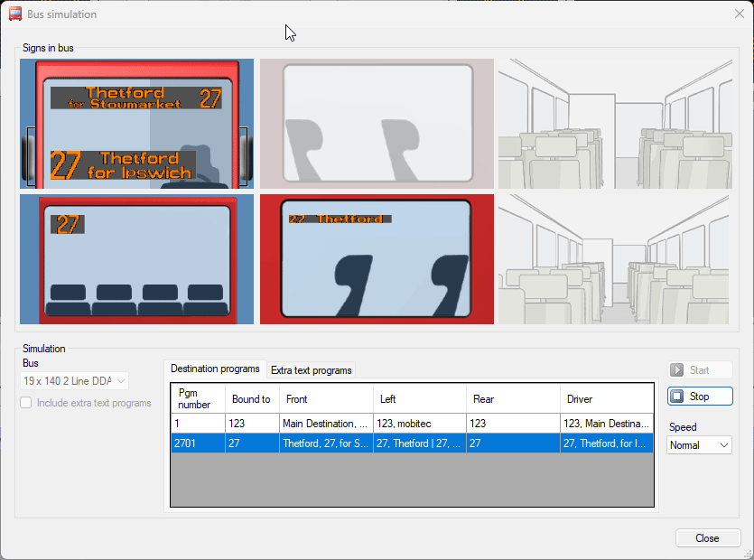Expand the Speed dropdown set to Normal
Viewport: 754px width, 560px height.
click(700, 445)
